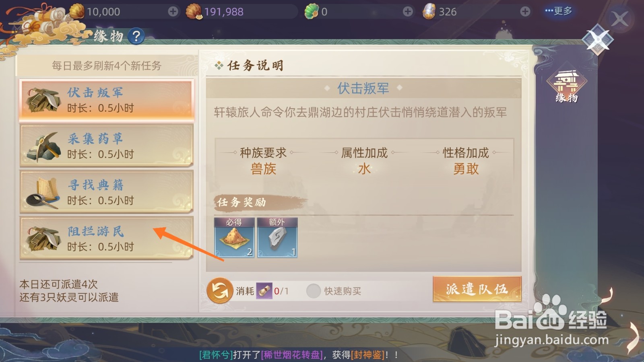Click the 派遣队伍 dispatch button
This screenshot has height=362, width=644.
477,289
